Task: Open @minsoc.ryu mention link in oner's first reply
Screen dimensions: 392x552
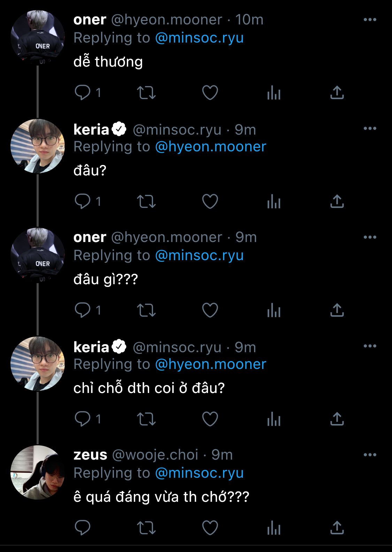Action: pos(199,38)
